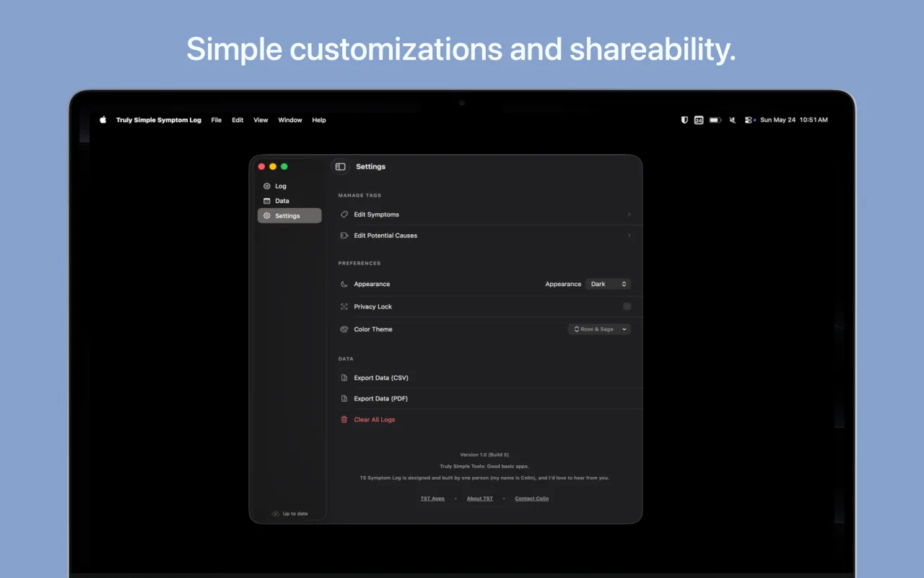Open Control Center from the menu bar

pos(749,120)
